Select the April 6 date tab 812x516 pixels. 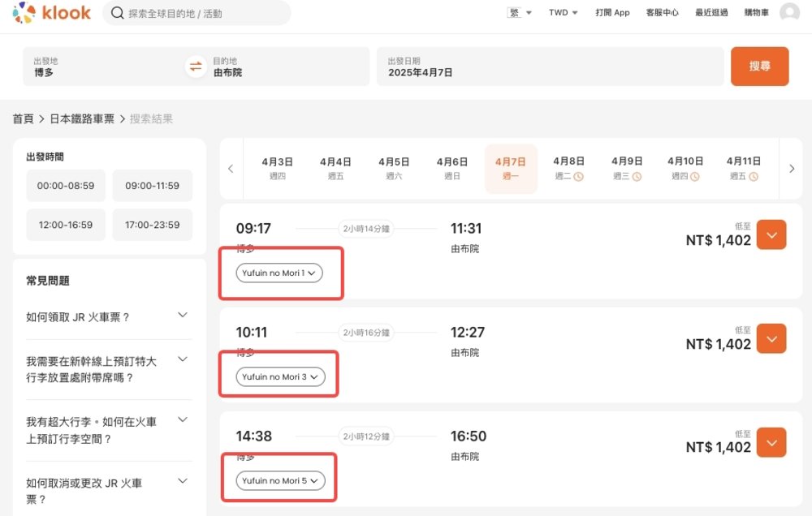coord(451,168)
